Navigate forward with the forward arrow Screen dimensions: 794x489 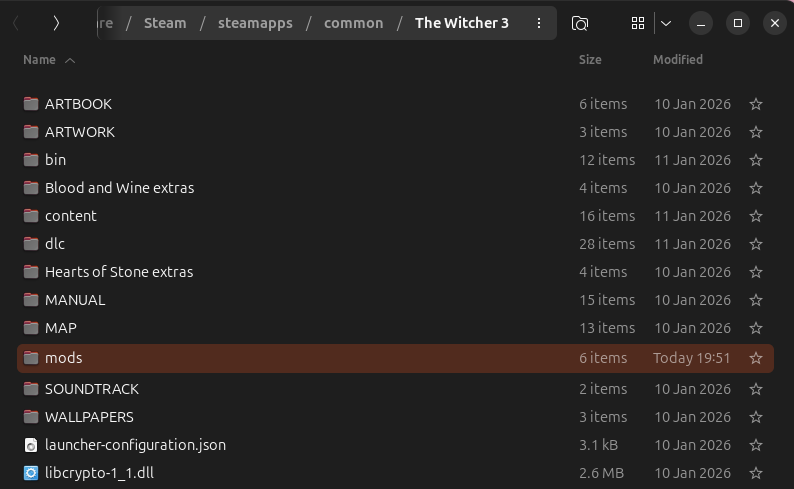[56, 23]
